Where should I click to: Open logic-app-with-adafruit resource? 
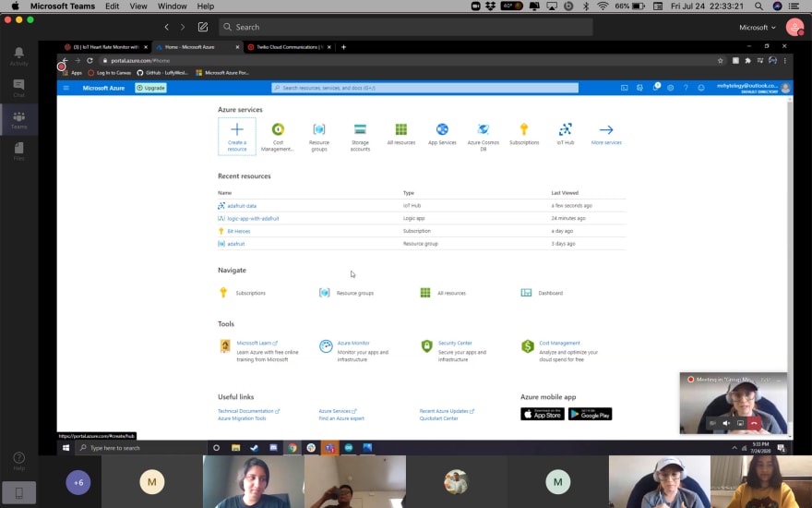tap(253, 219)
